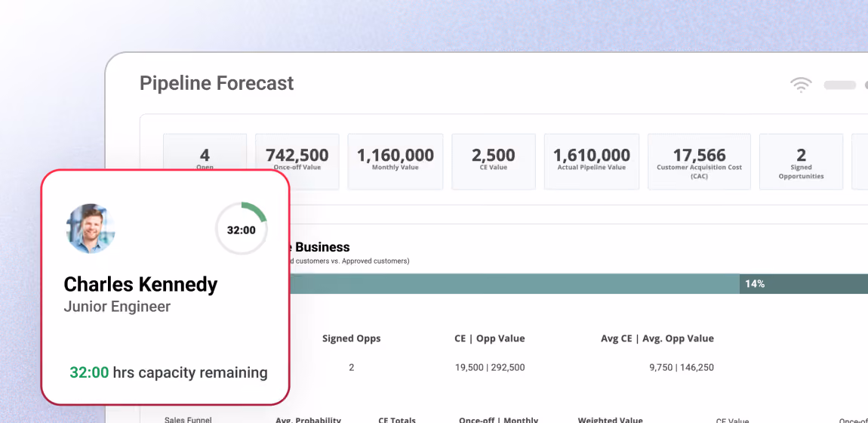Click the Avg. Probability column header
This screenshot has height=423, width=868.
[309, 420]
